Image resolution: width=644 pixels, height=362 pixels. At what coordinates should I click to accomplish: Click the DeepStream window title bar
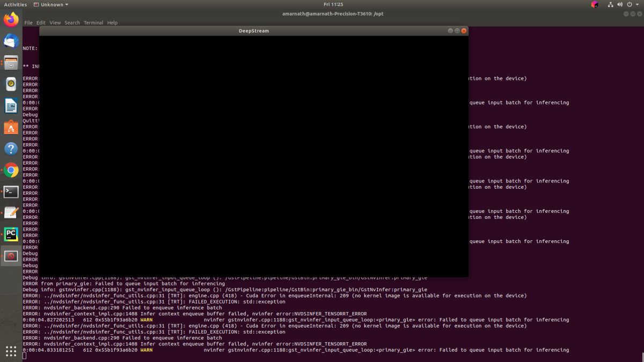point(254,31)
